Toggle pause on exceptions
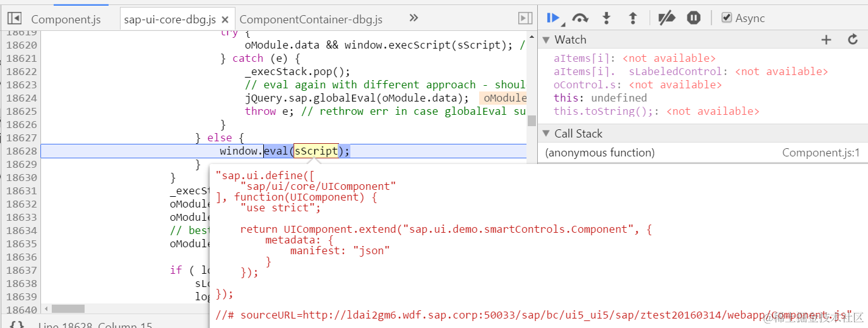Screen dimensions: 868x328 tap(694, 18)
